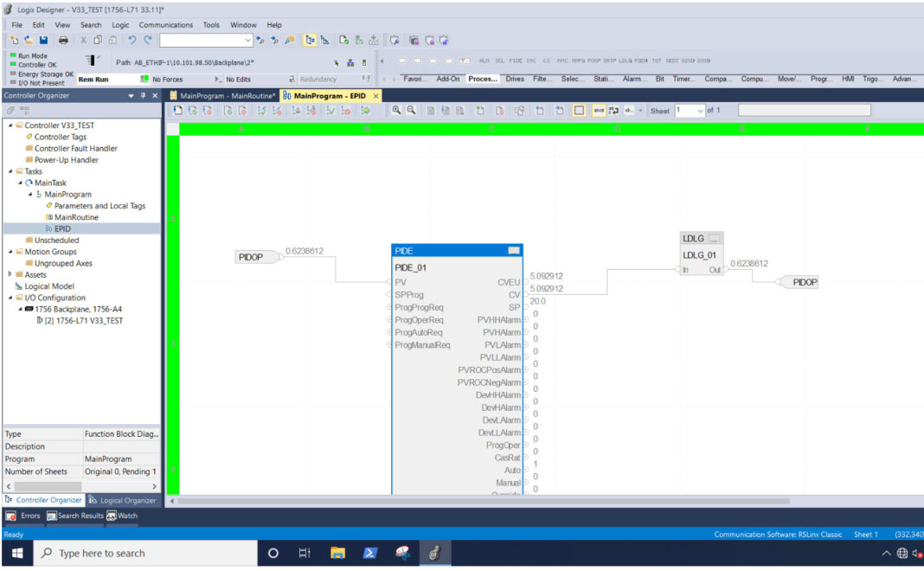
Task: Click the Zoom Out icon above the function block sheet
Action: click(x=413, y=110)
